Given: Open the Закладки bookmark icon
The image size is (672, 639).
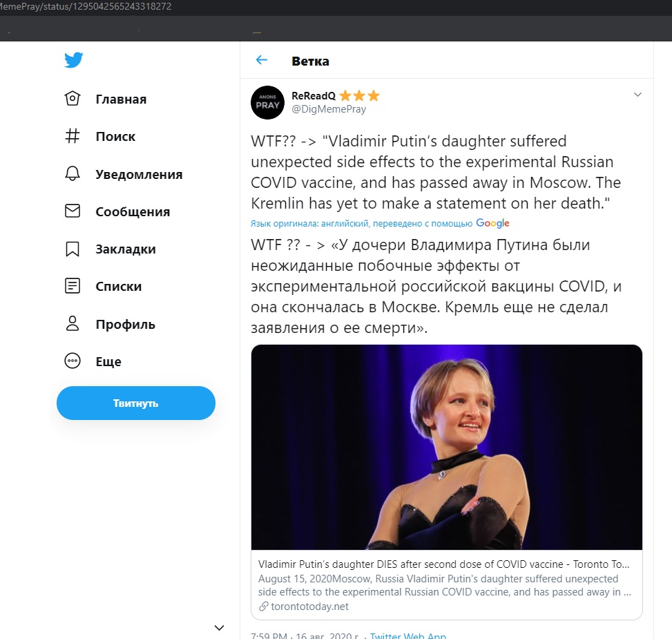Looking at the screenshot, I should pos(73,249).
